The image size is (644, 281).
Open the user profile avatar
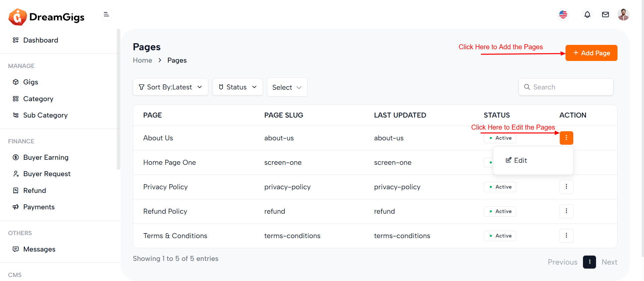(x=623, y=15)
